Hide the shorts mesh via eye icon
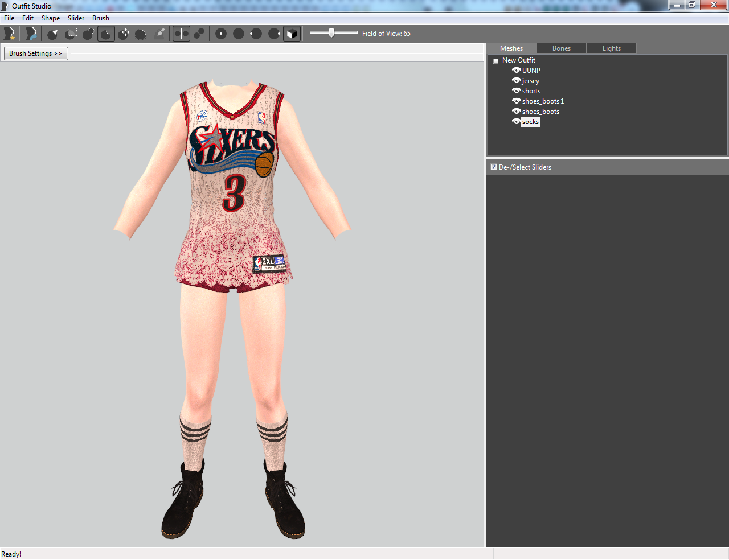Viewport: 729px width, 560px height. (x=516, y=91)
